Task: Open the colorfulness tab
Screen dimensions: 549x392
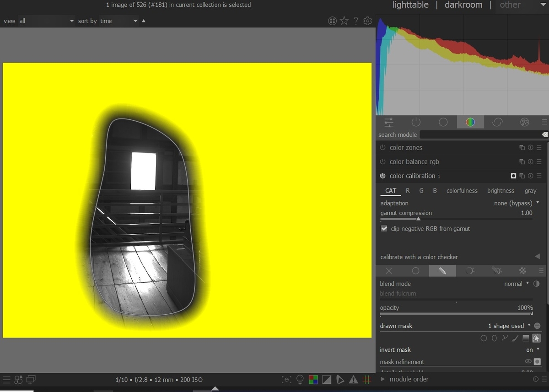Action: tap(462, 191)
